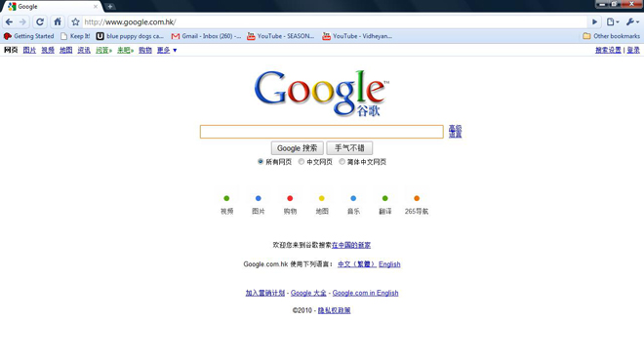644x361 pixels.
Task: Open the YouTube Vidheyan bookmark
Action: tap(357, 36)
